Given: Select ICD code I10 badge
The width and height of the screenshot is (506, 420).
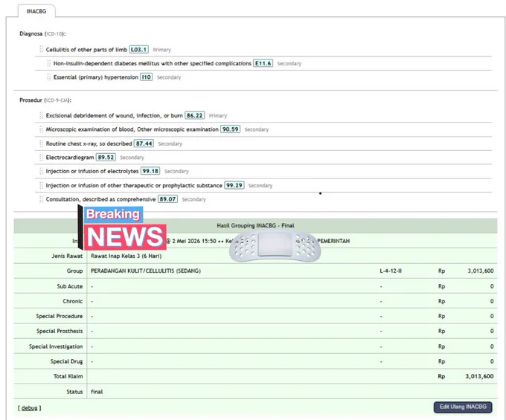Looking at the screenshot, I should pos(146,77).
